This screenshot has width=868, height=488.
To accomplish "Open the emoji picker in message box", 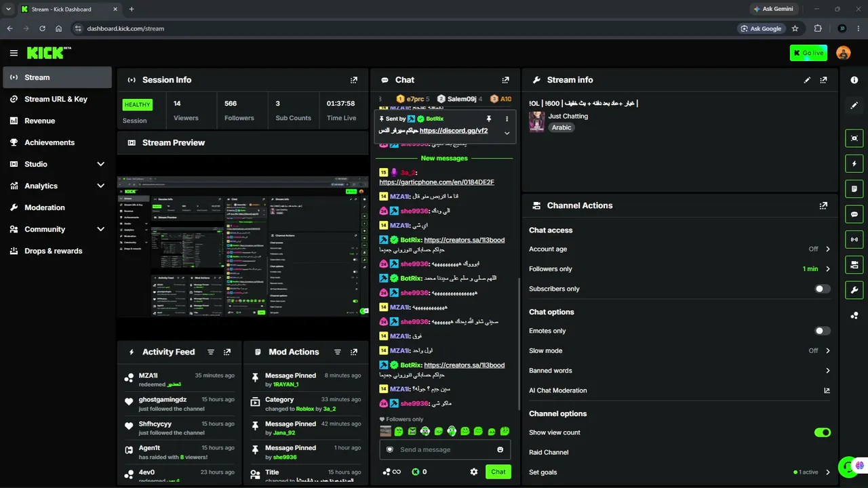I will coord(500,449).
